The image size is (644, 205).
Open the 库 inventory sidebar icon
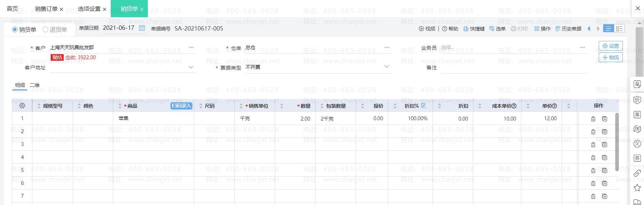point(637,115)
